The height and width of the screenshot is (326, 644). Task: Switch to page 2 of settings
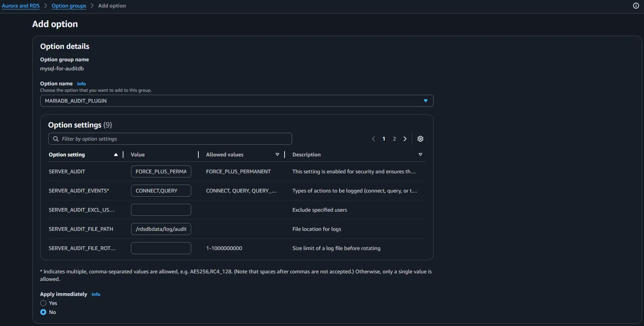tap(394, 139)
